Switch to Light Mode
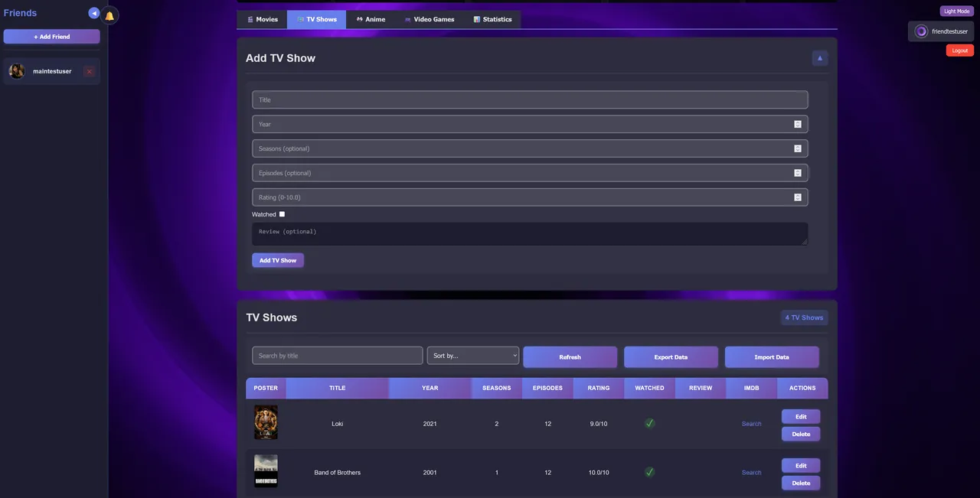 click(x=956, y=11)
